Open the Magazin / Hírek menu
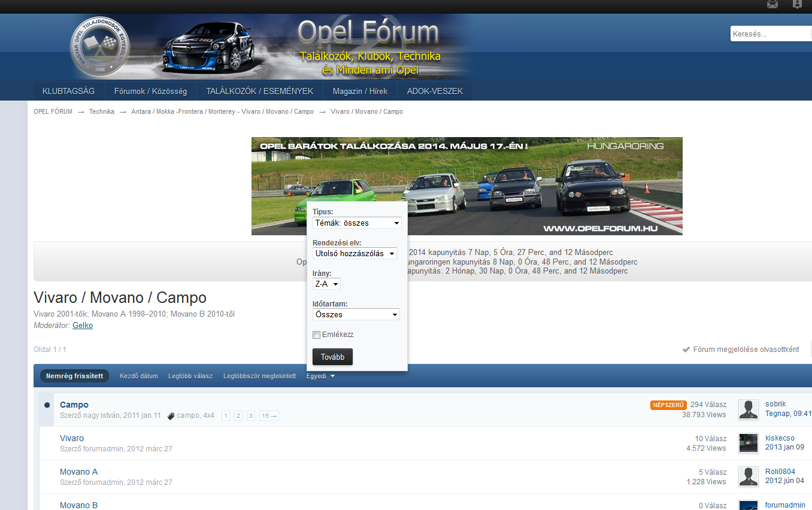Viewport: 812px width, 510px height. coord(360,91)
